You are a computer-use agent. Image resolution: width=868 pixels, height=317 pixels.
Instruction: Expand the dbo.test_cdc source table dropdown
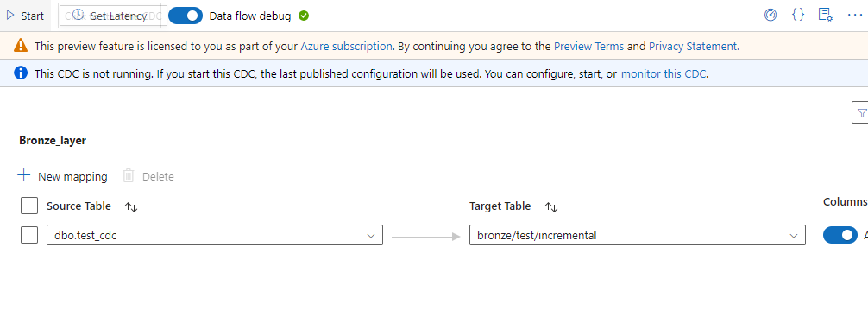coord(215,235)
